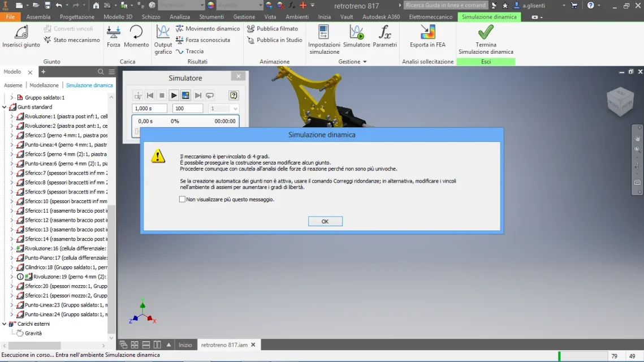Open the File menu
Viewport: 644px width, 362px height.
tap(10, 17)
